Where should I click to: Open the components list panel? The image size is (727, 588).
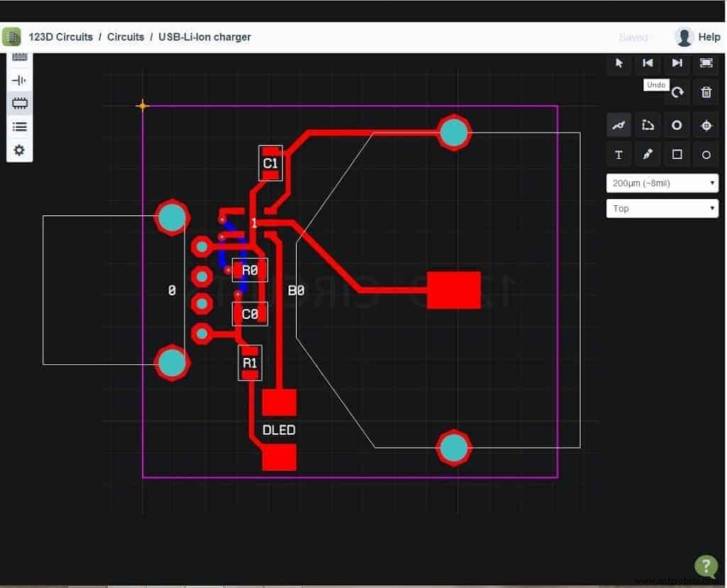pos(19,126)
